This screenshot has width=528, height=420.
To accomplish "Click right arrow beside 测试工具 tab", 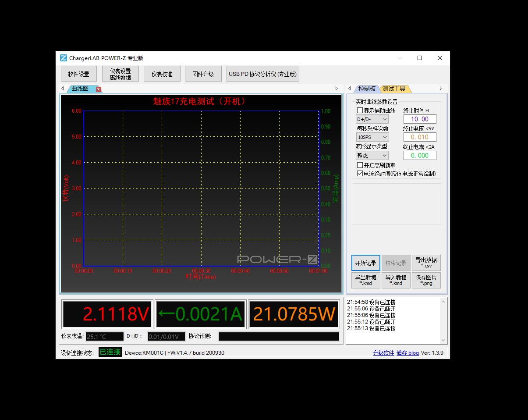I will coord(441,89).
